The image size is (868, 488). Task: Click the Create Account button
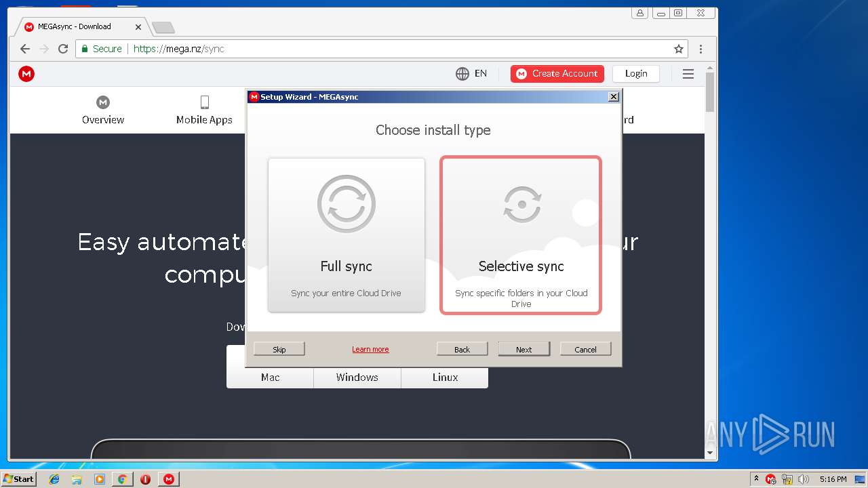click(x=557, y=74)
